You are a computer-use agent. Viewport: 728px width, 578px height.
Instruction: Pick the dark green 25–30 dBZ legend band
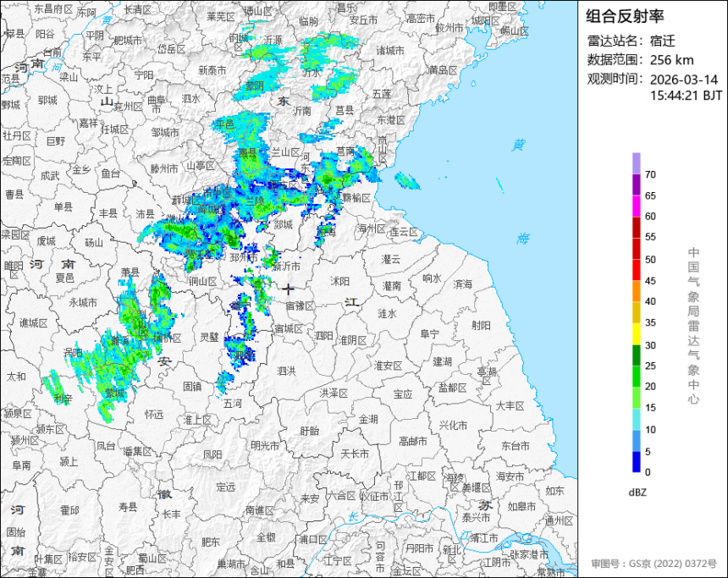[x=636, y=355]
